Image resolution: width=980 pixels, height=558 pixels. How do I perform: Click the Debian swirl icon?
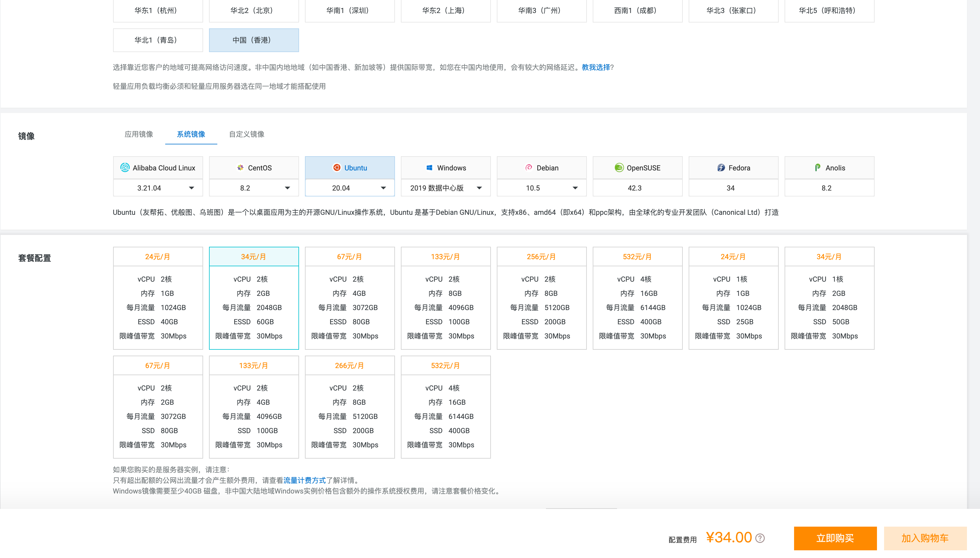tap(529, 167)
